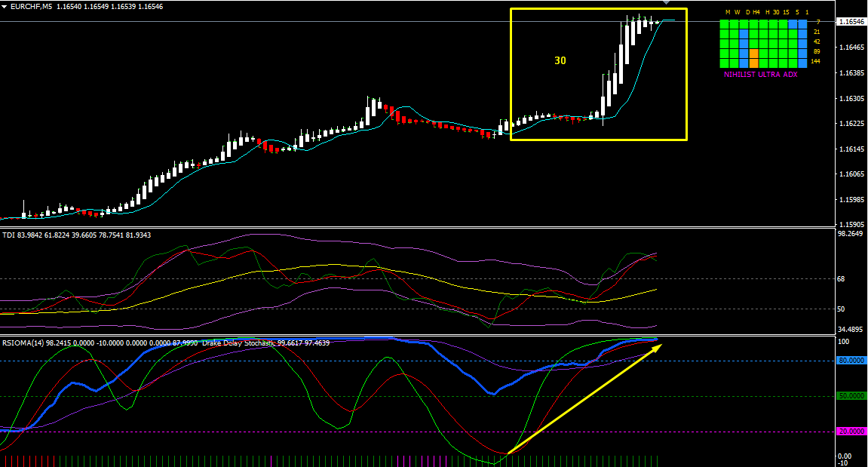Click the NIHILIST ULTRA ADX label
This screenshot has height=467, width=868.
pos(761,74)
